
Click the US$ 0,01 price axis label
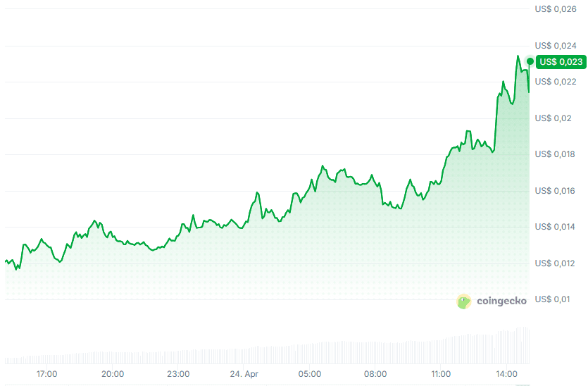coord(553,299)
